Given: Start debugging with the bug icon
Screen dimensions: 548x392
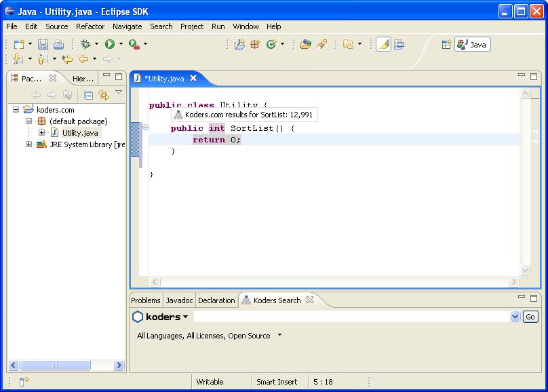Looking at the screenshot, I should [85, 44].
